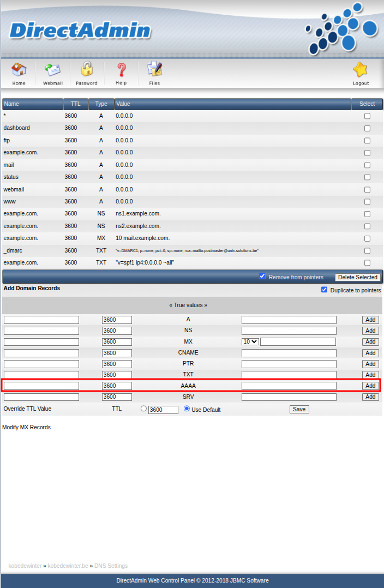The image size is (384, 588).
Task: Select the www record checkbox
Action: tap(367, 202)
